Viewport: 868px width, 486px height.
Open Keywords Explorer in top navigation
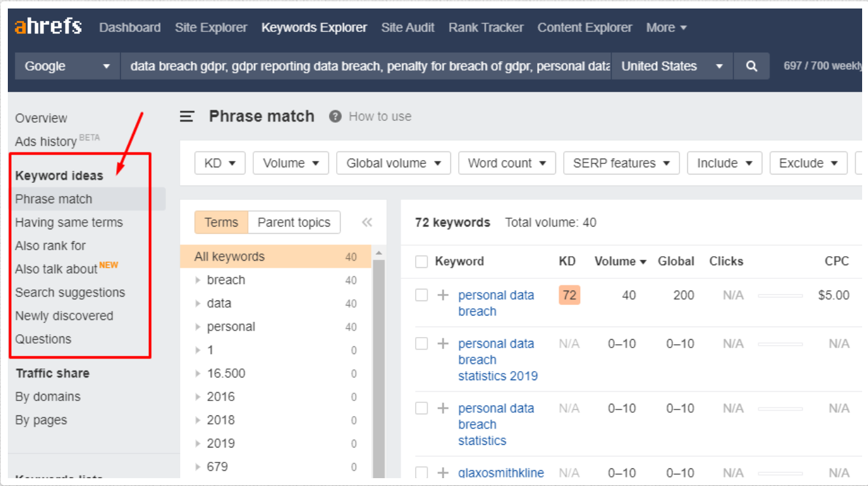click(314, 27)
